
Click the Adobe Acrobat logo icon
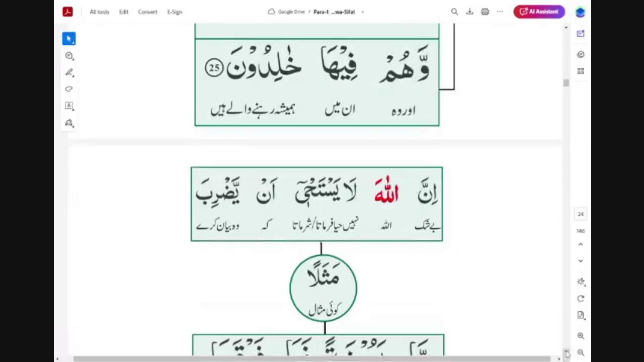tap(68, 12)
